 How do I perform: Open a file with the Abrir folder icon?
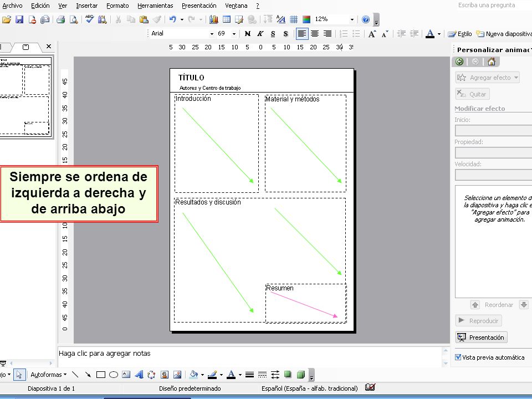tap(7, 19)
